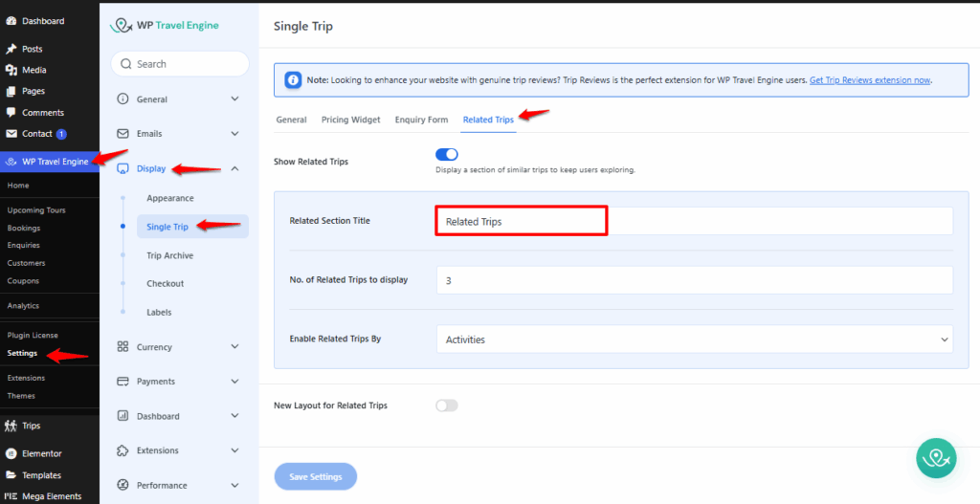Screen dimensions: 980x504
Task: Open Enable Related Trips By dropdown
Action: coord(694,339)
